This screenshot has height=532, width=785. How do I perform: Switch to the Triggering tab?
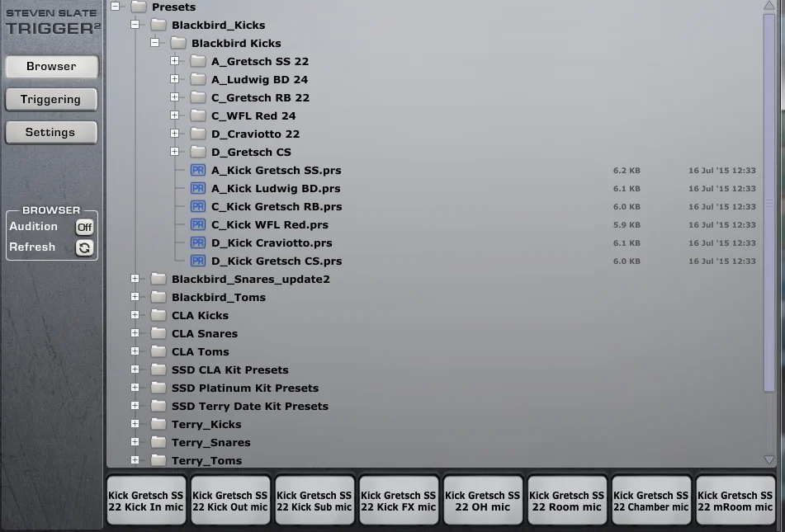click(x=50, y=100)
